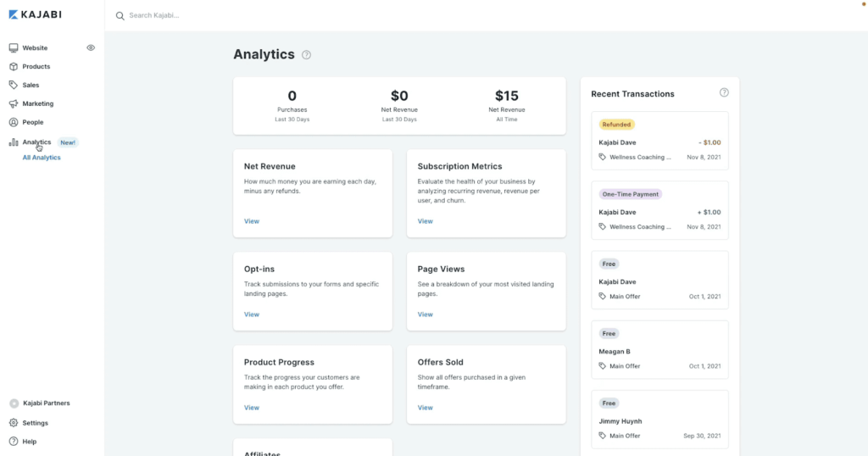Click the New! badge beside Analytics
This screenshot has width=868, height=456.
coord(68,142)
